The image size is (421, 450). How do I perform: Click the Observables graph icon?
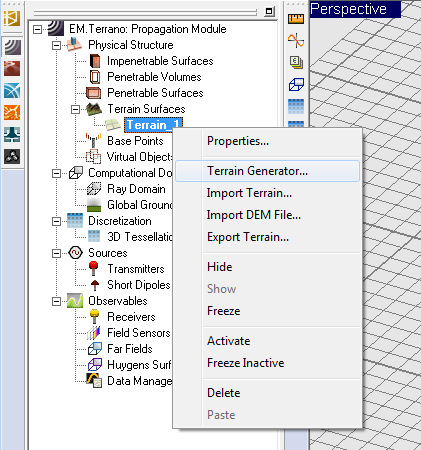click(75, 301)
